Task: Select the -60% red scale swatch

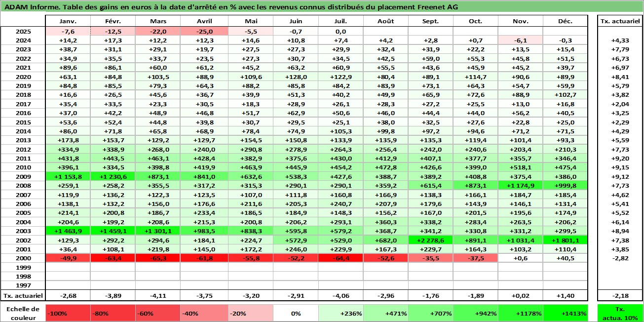Action: [158, 313]
